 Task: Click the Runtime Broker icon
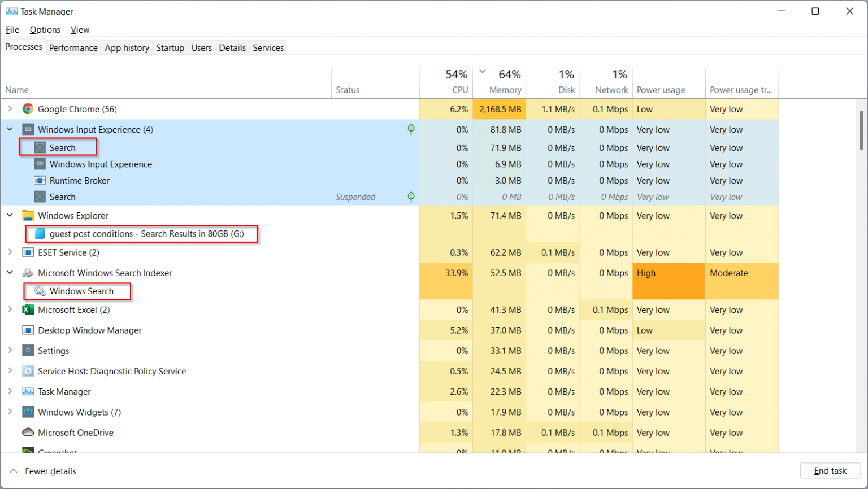point(39,180)
